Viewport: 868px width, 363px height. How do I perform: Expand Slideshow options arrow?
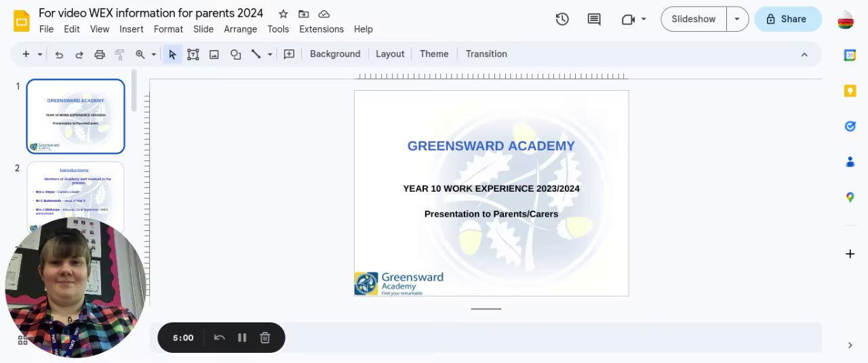pyautogui.click(x=737, y=19)
